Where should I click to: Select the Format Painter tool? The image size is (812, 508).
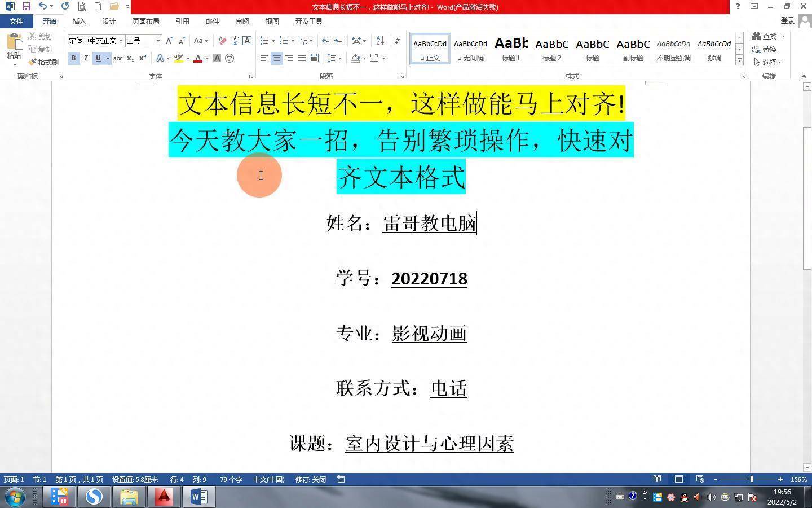pyautogui.click(x=45, y=62)
